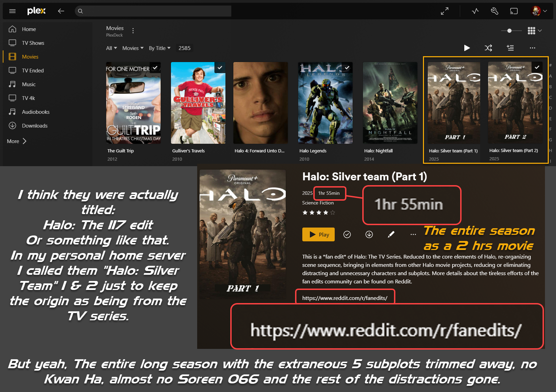Click the Halo Legends title link
The image size is (556, 392).
(313, 151)
